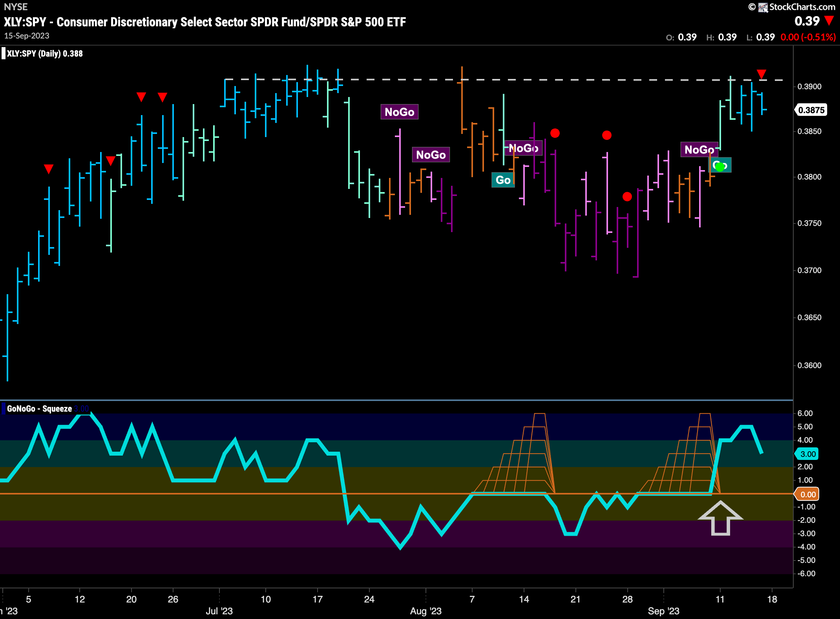Click the 6.00 oscillator axis label
The width and height of the screenshot is (840, 619).
click(x=805, y=413)
